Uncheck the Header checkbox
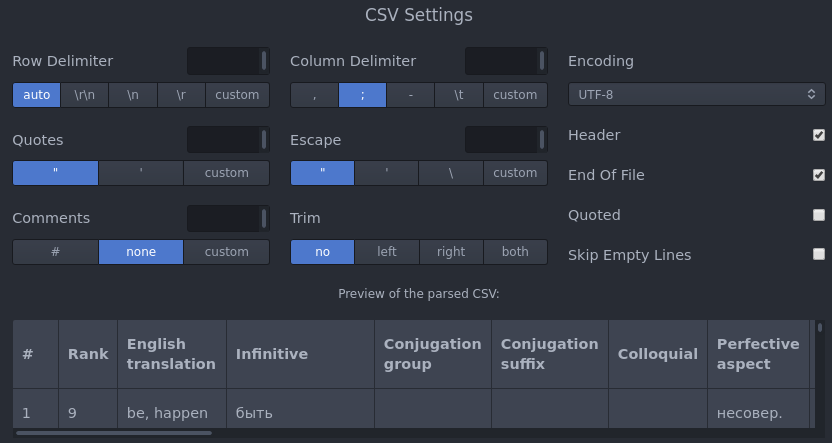This screenshot has height=443, width=832. point(819,135)
